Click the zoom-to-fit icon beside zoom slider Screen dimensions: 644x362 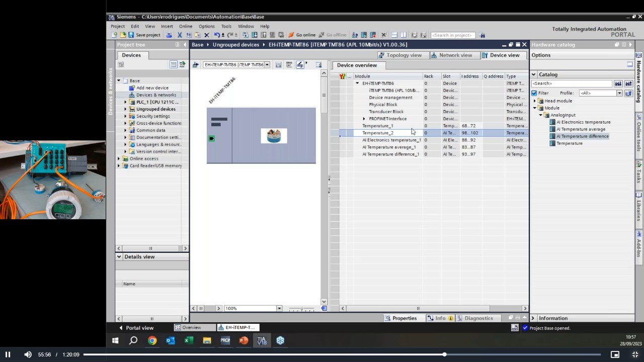[324, 308]
